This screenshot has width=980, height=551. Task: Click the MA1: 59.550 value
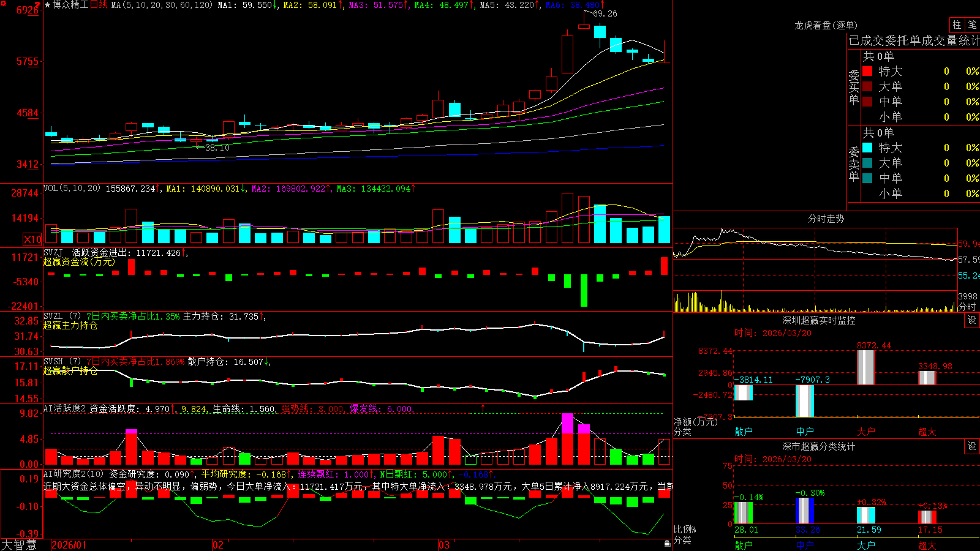point(245,5)
